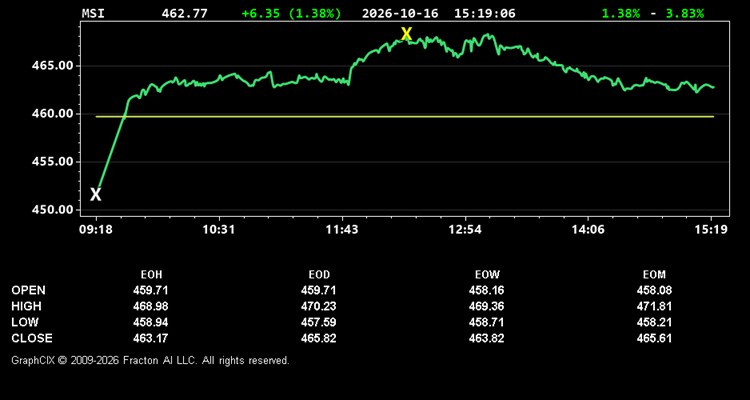This screenshot has height=400, width=750.
Task: Click the 11:43 time axis label
Action: point(342,230)
